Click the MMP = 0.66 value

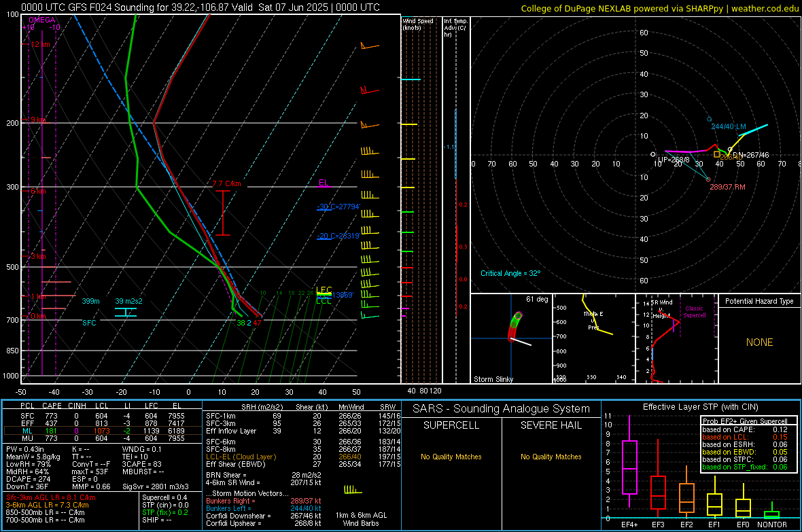(x=92, y=486)
